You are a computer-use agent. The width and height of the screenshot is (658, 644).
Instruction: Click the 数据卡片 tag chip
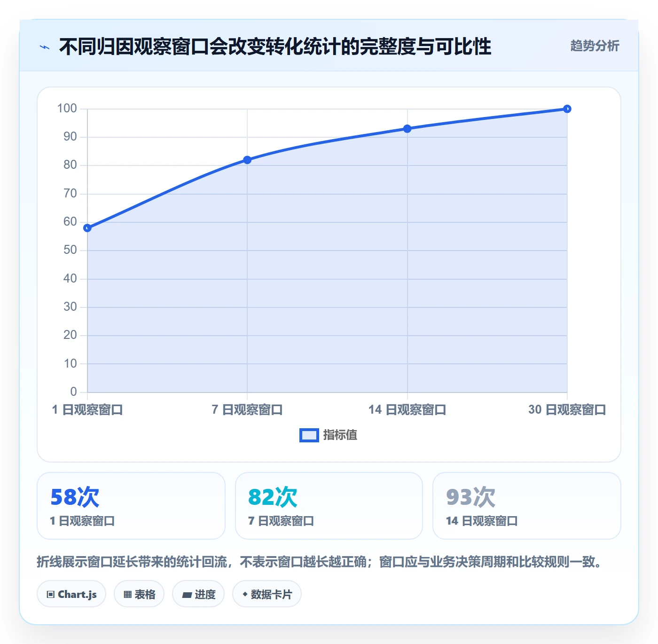tap(267, 594)
